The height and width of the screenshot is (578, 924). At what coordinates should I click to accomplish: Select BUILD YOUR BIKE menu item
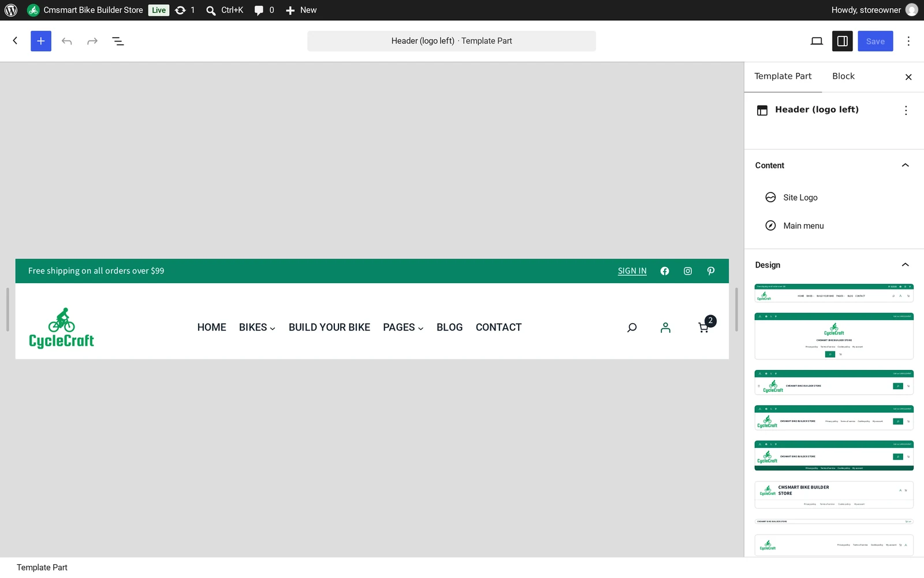(x=329, y=328)
